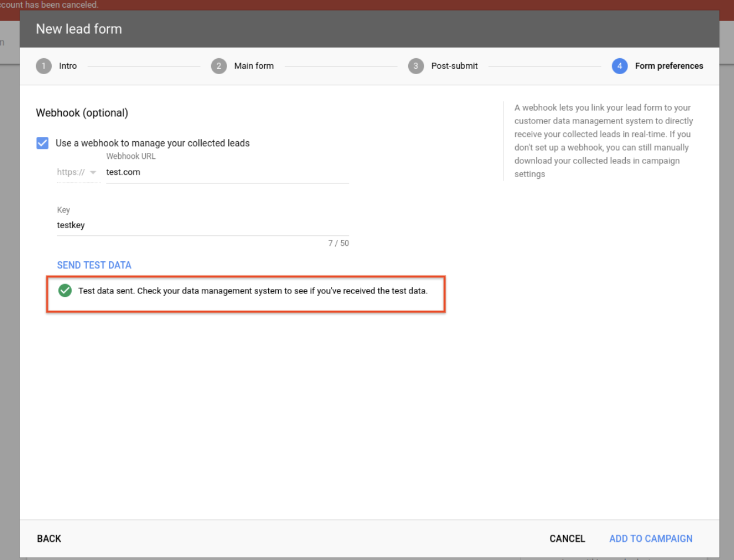734x560 pixels.
Task: Click the green success checkmark icon
Action: 65,291
